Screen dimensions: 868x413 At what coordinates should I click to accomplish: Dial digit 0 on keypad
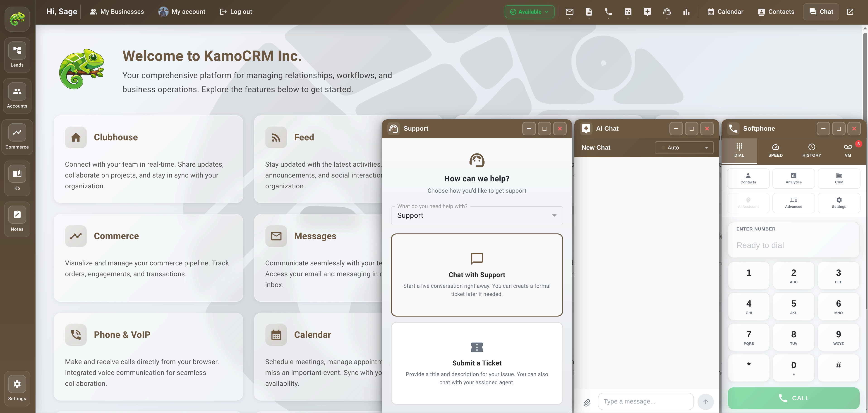[x=794, y=368]
